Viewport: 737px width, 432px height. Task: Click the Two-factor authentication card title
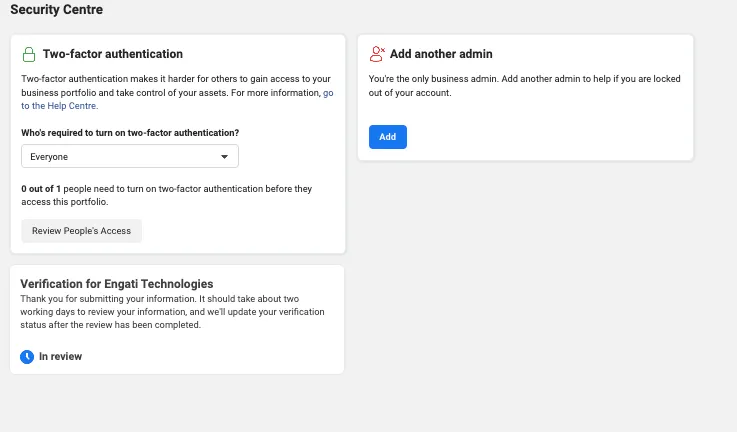pyautogui.click(x=113, y=54)
